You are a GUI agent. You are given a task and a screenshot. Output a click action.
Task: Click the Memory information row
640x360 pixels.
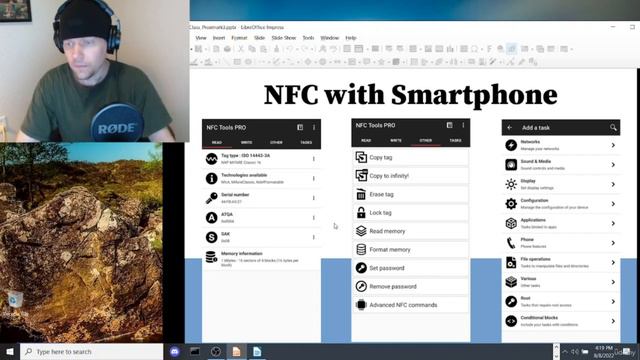pos(261,259)
